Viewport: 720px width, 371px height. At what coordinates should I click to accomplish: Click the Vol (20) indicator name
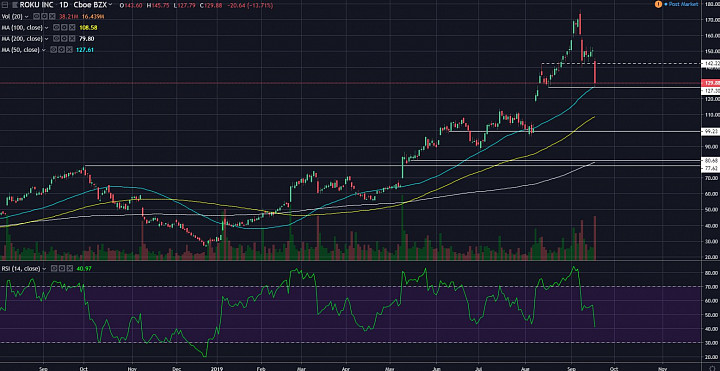point(12,16)
